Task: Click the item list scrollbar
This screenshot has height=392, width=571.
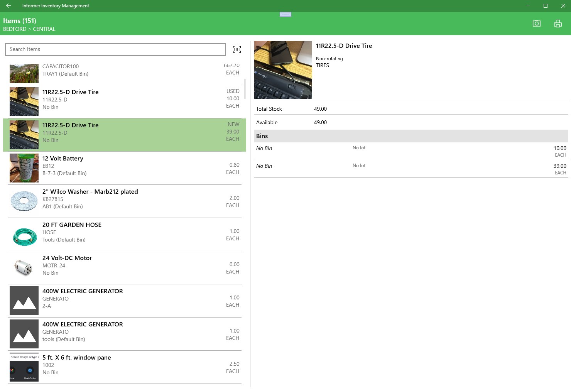Action: point(245,88)
